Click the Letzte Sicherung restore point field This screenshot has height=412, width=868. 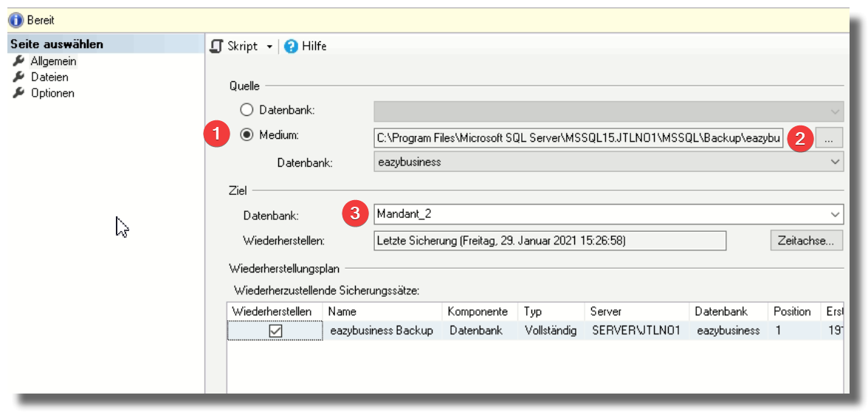[550, 241]
